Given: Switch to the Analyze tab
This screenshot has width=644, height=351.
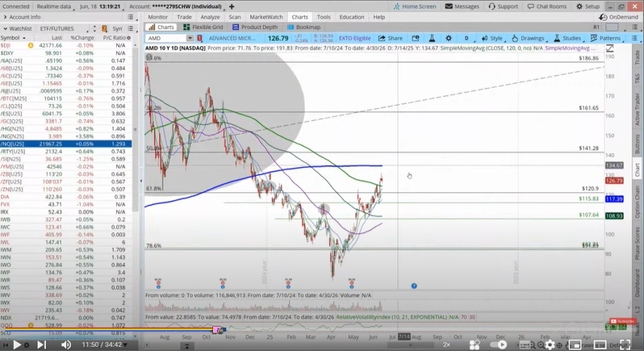Looking at the screenshot, I should (210, 17).
